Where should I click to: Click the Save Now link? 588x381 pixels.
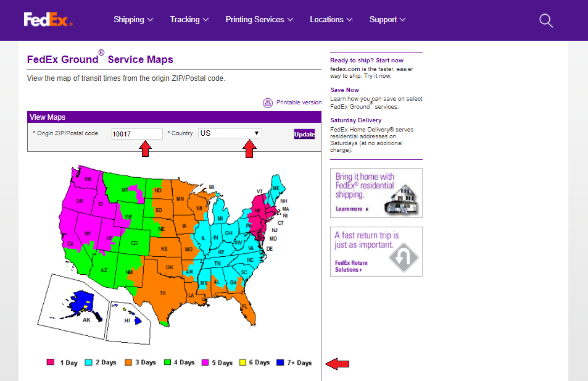tap(345, 90)
